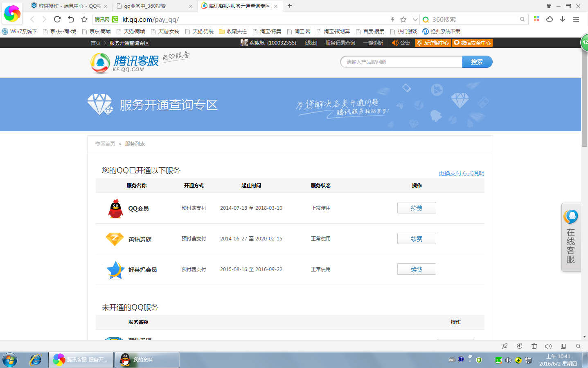Open the 天猫女装 bookmark

coord(165,31)
